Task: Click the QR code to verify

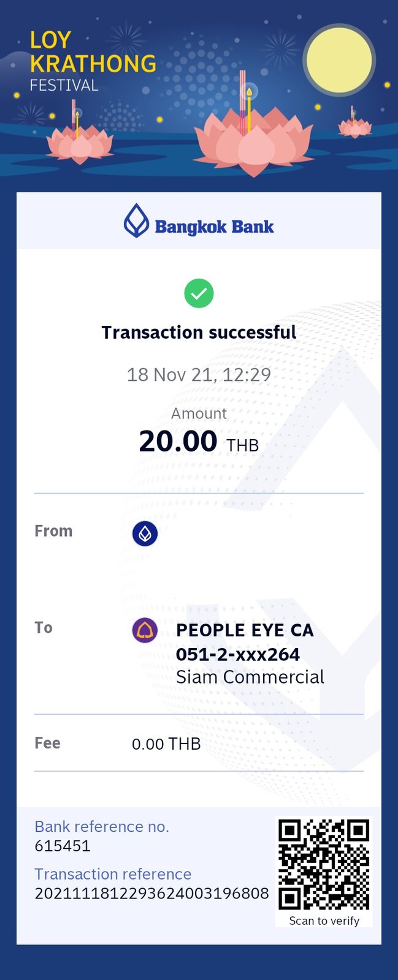Action: (324, 864)
